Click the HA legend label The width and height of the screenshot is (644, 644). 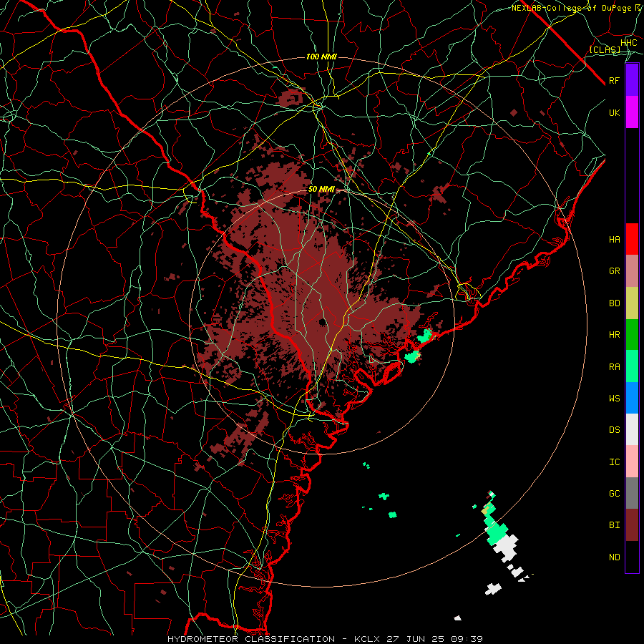[x=614, y=239]
